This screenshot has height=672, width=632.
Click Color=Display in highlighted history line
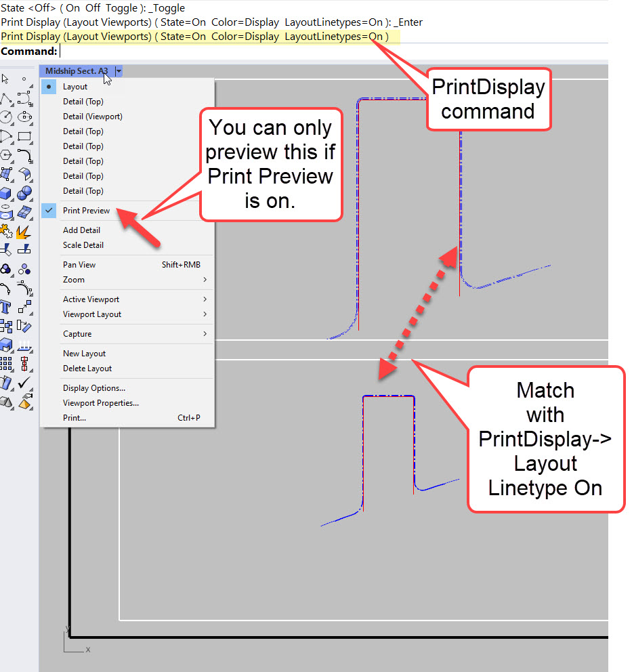245,37
